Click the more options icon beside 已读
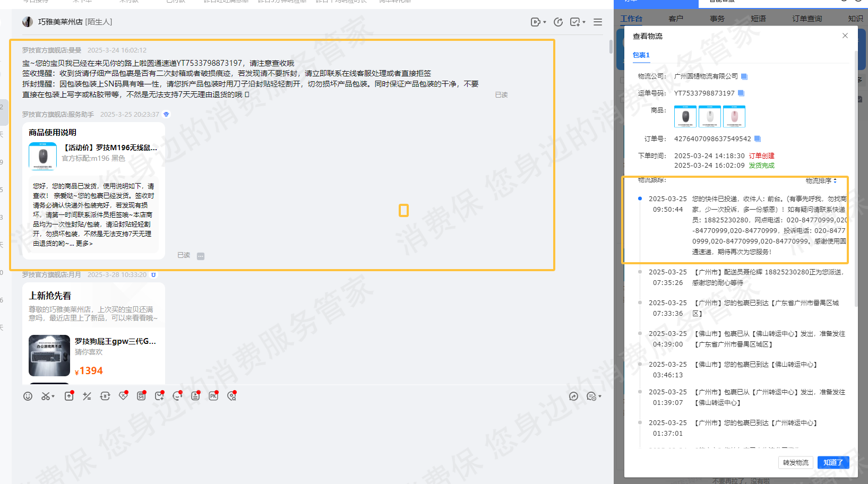This screenshot has width=868, height=484. pyautogui.click(x=201, y=256)
